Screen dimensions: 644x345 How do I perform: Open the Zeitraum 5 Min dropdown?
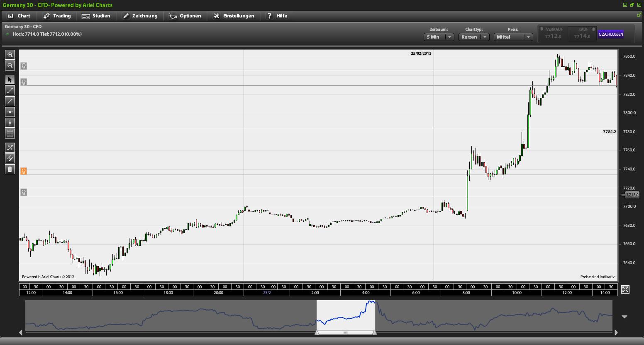click(x=439, y=37)
